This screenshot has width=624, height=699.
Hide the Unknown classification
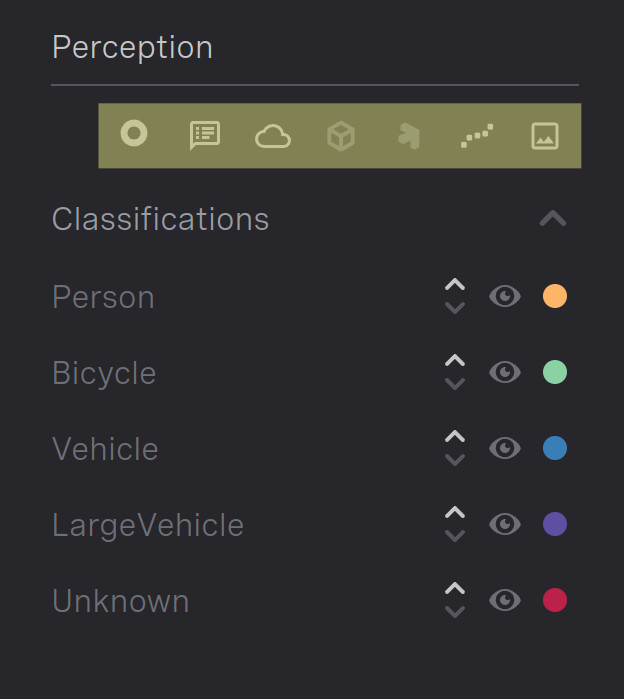505,600
